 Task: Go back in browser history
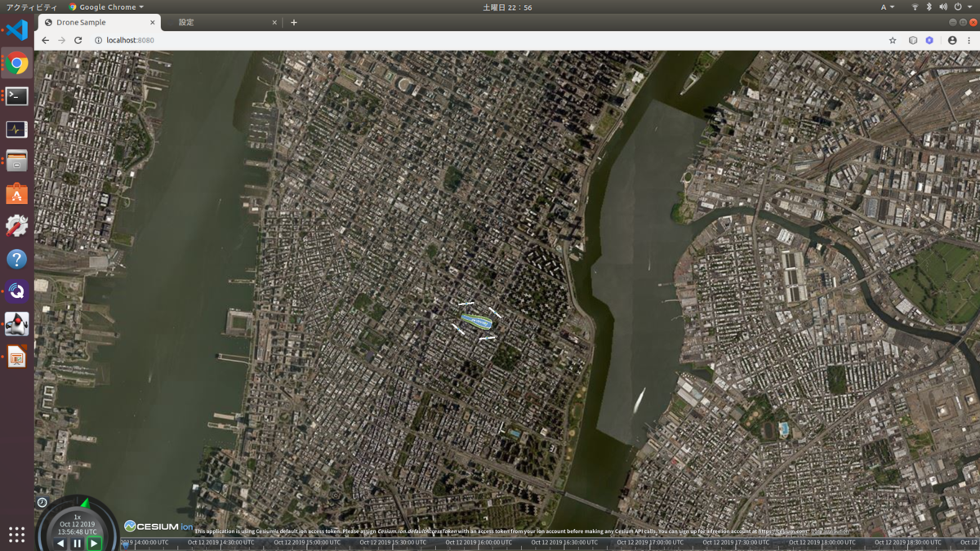coord(45,40)
